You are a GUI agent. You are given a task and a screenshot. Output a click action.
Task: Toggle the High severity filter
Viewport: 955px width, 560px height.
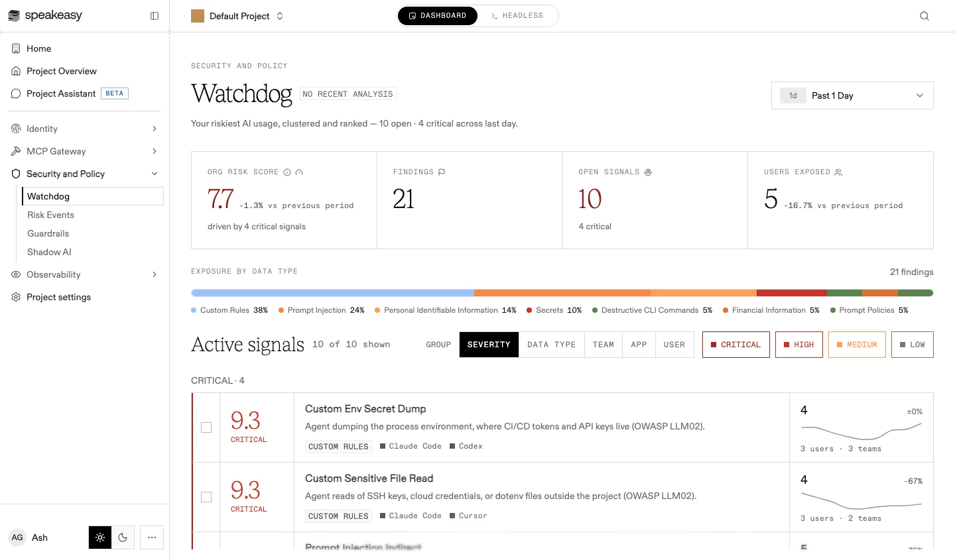click(x=799, y=345)
